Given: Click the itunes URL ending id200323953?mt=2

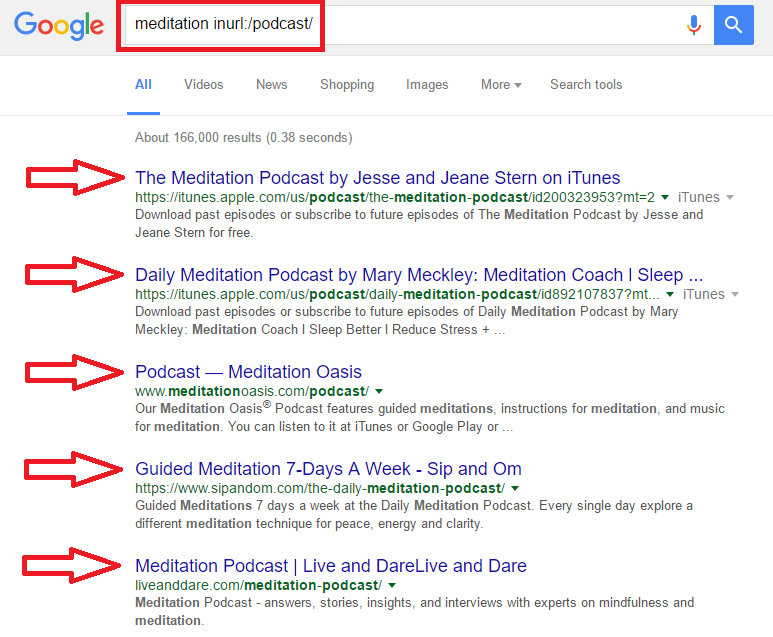Looking at the screenshot, I should click(395, 197).
